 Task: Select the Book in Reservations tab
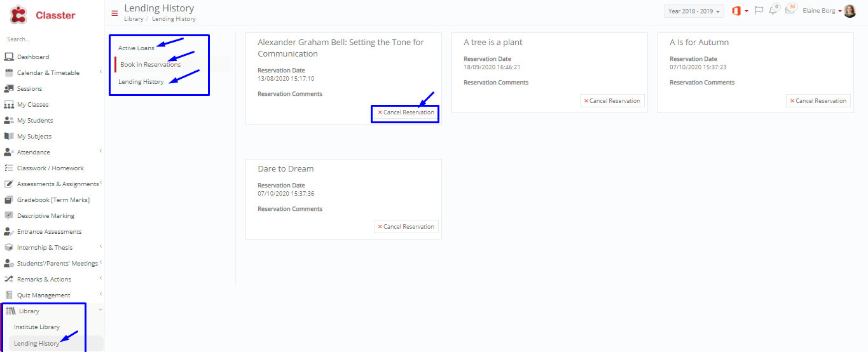tap(151, 65)
